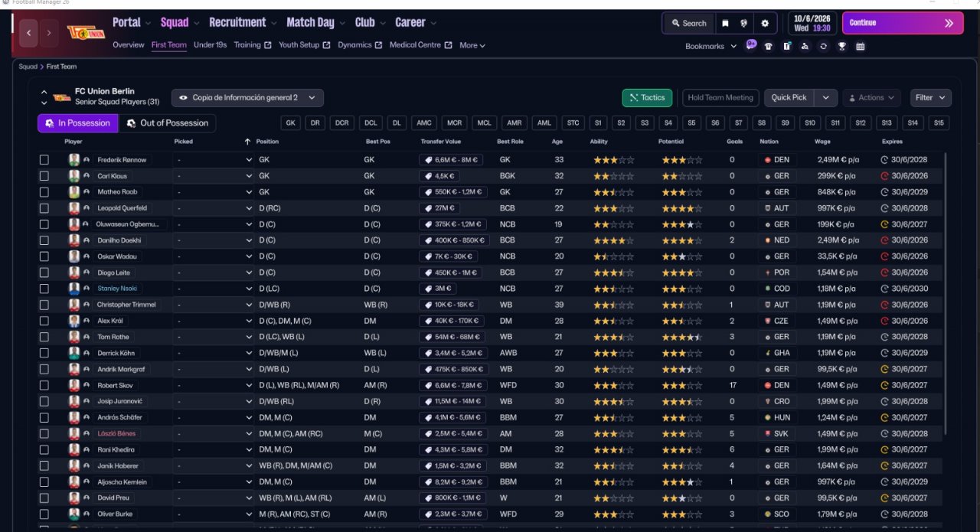Tick the checkbox for Carl Klaus
The width and height of the screenshot is (980, 532).
(x=44, y=176)
